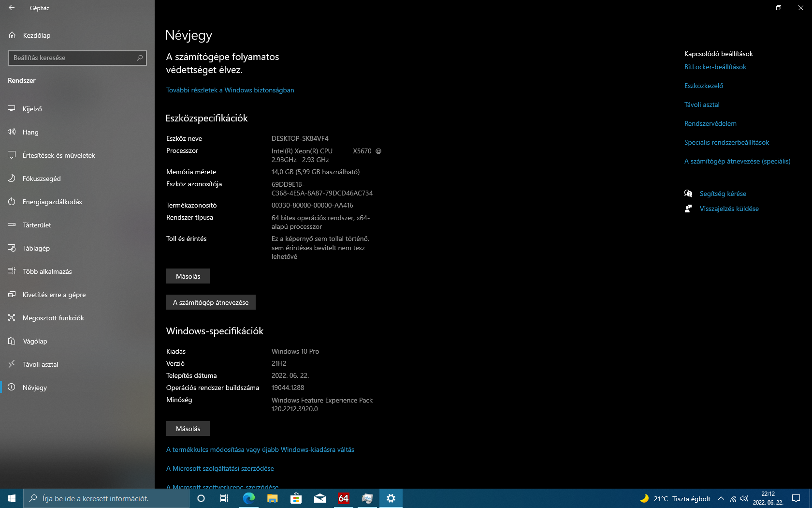The height and width of the screenshot is (508, 812).
Task: Open BitLocker-beállítások link
Action: pos(715,67)
